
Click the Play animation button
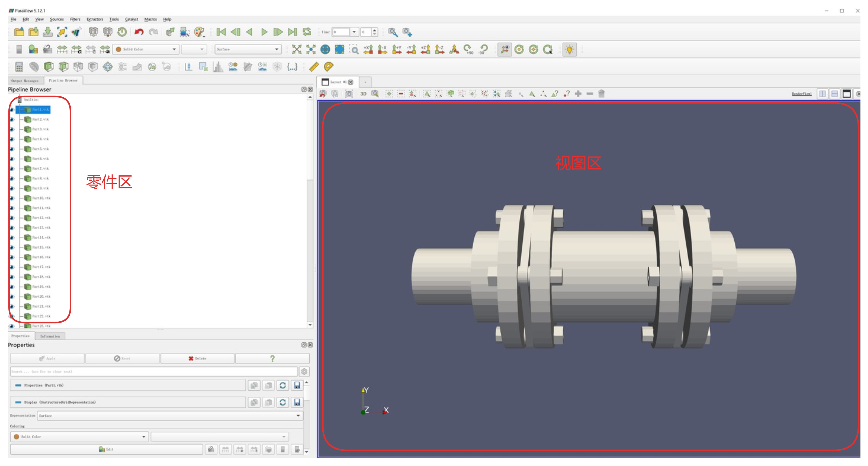click(x=264, y=32)
